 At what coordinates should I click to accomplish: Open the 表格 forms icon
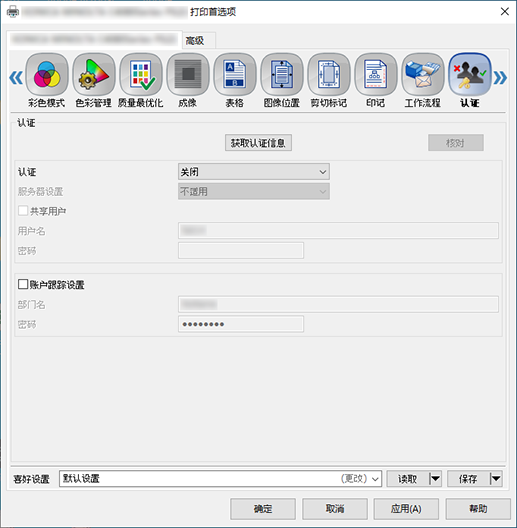[235, 75]
